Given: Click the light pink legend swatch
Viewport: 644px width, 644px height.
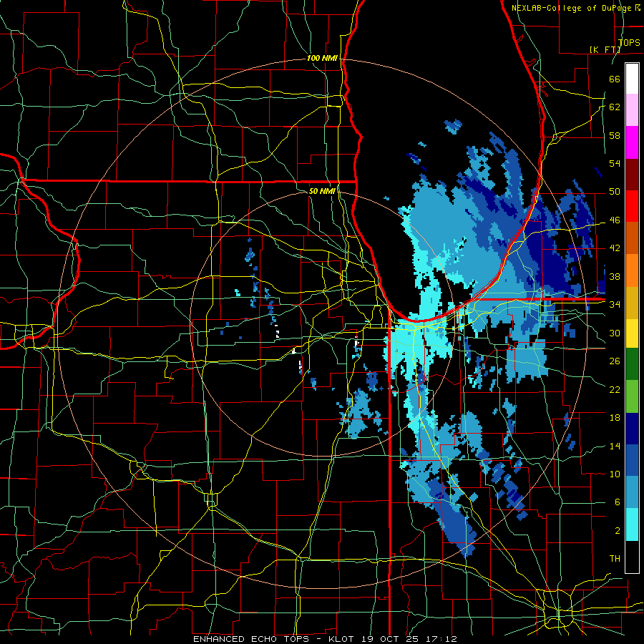Looking at the screenshot, I should 632,109.
